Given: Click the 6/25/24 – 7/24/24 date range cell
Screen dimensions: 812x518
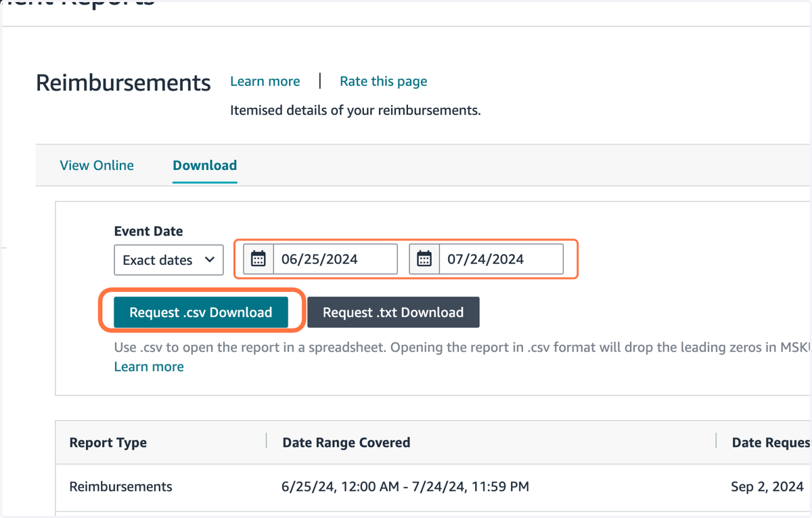Looking at the screenshot, I should click(405, 486).
